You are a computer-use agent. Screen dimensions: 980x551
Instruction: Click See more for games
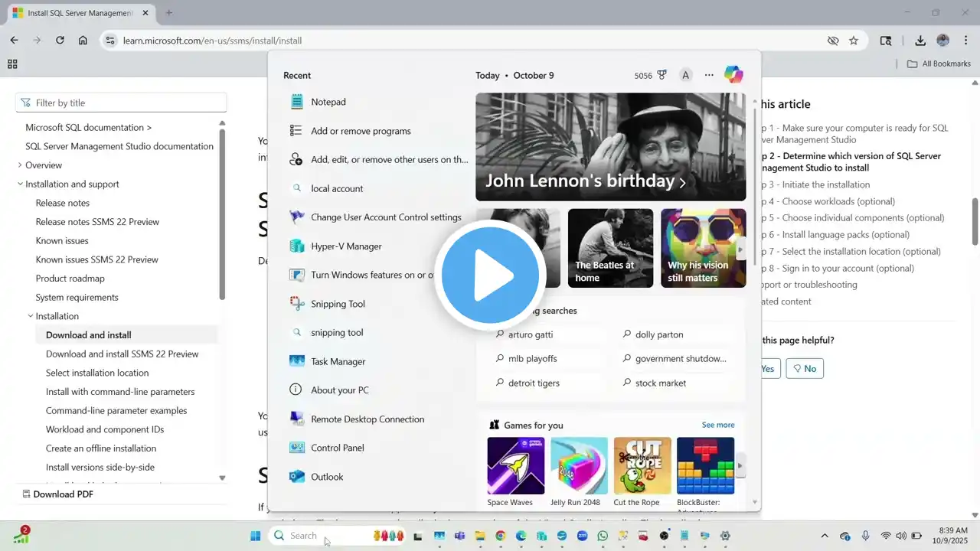pos(717,425)
